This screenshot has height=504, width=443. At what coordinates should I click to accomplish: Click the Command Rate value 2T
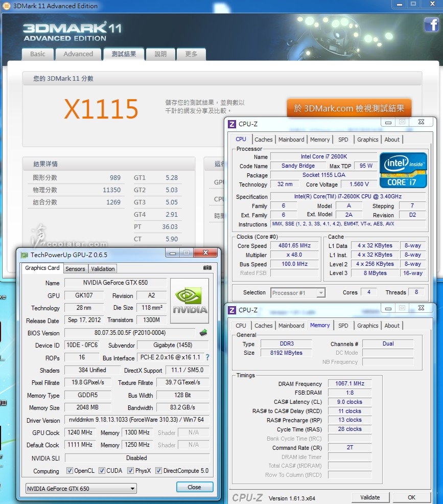[349, 447]
